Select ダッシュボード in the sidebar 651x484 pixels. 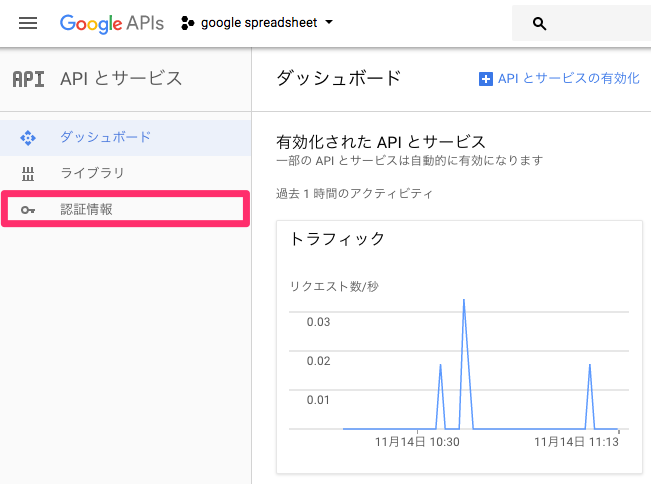[x=125, y=138]
